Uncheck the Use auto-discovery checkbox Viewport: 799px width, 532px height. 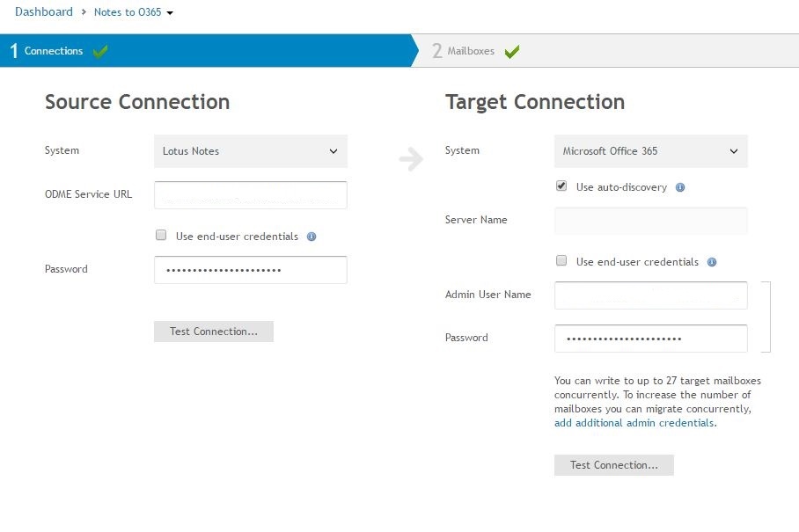[x=561, y=186]
